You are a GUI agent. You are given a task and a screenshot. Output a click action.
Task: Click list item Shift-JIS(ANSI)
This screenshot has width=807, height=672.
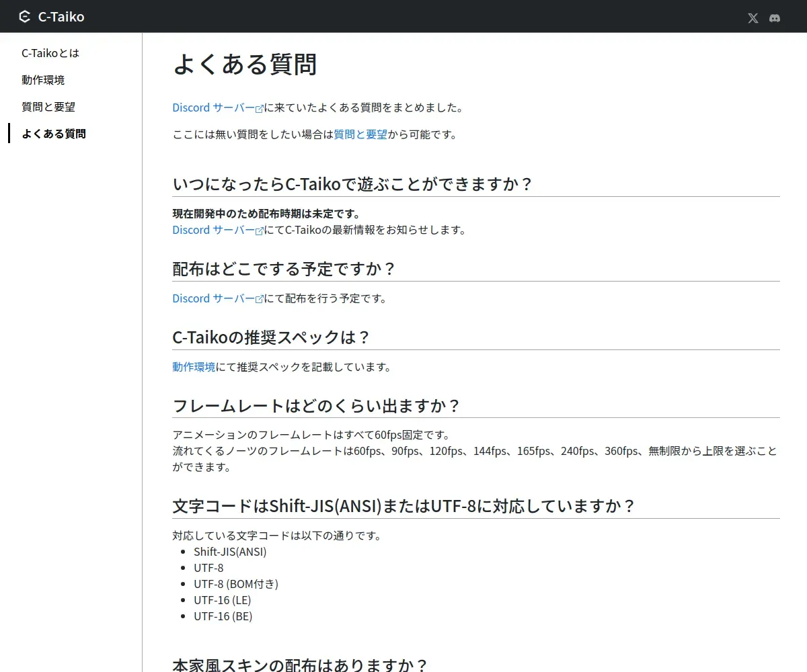[230, 552]
